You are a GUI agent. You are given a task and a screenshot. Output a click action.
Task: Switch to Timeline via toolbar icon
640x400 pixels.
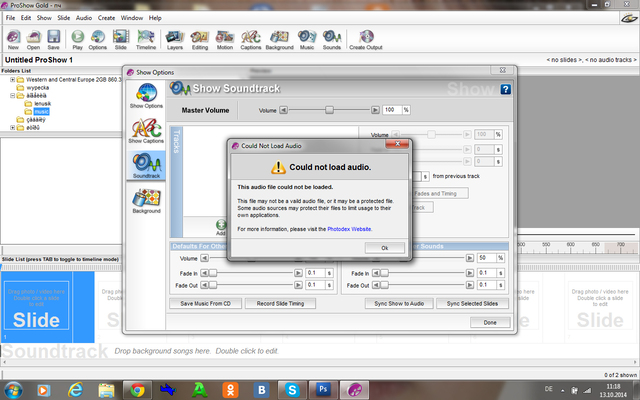[146, 40]
